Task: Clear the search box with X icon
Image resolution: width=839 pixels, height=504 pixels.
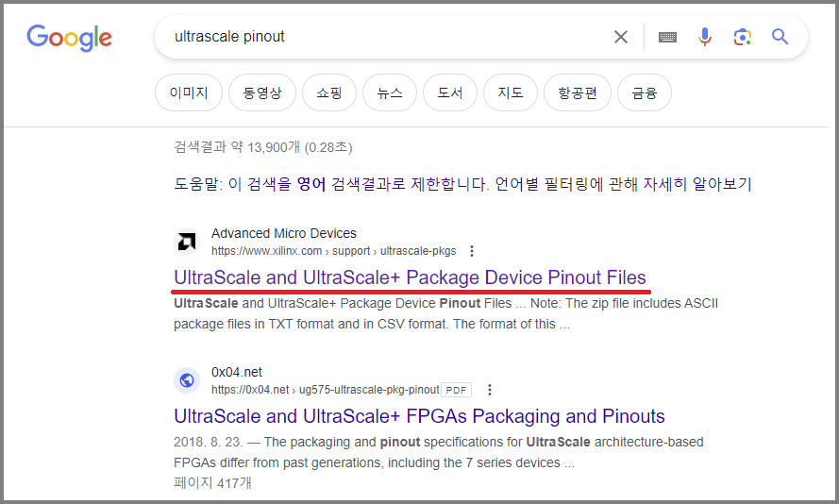Action: pyautogui.click(x=621, y=37)
